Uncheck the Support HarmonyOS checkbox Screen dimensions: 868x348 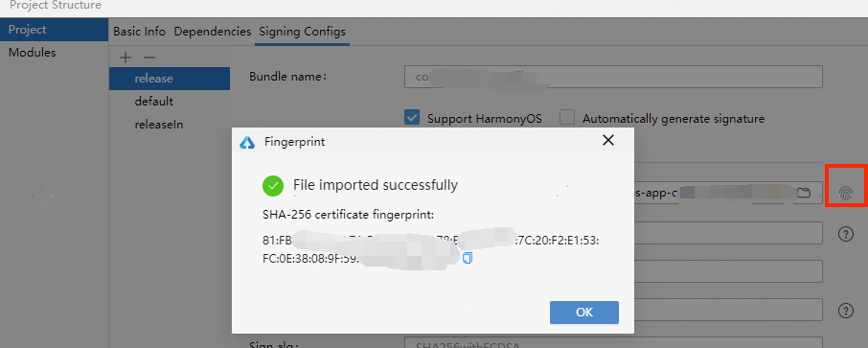click(x=411, y=118)
